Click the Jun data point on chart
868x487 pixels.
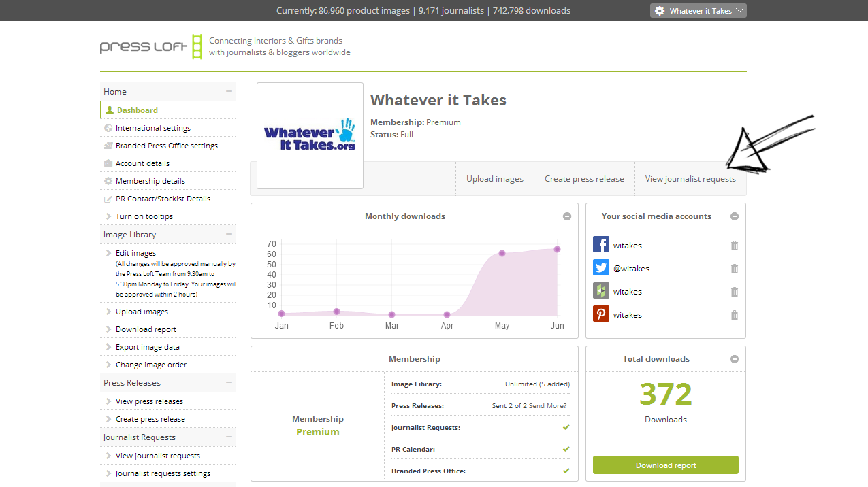pyautogui.click(x=557, y=249)
